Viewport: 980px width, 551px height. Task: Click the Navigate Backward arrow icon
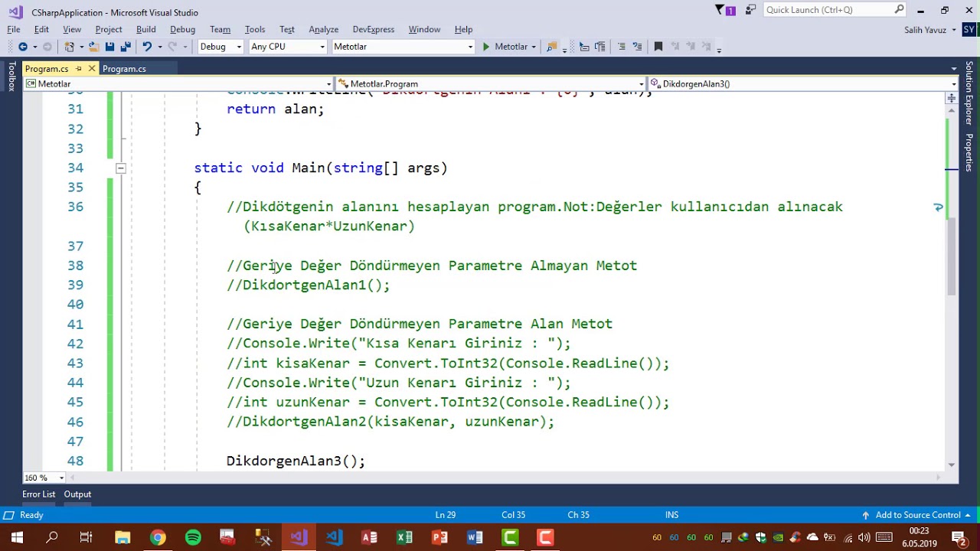click(x=23, y=47)
